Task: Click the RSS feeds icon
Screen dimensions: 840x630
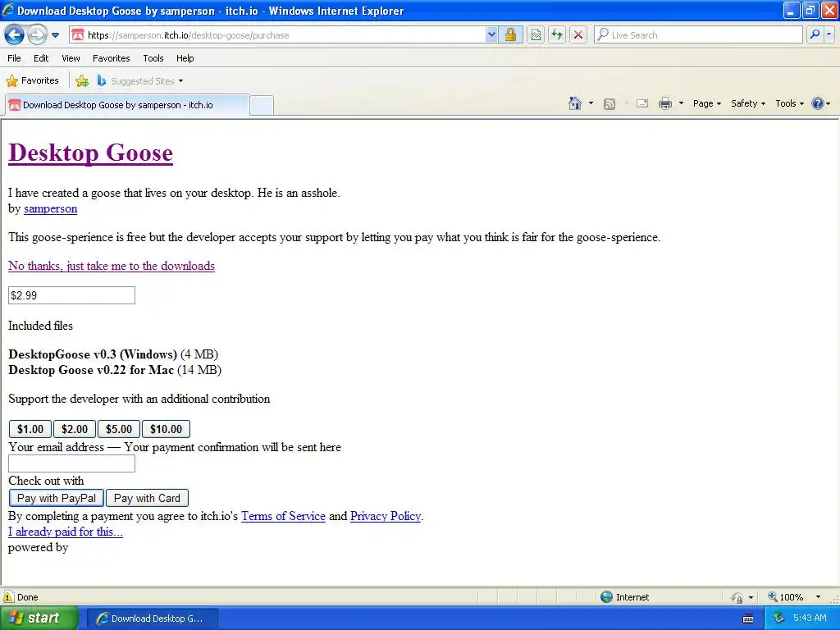Action: coord(609,104)
